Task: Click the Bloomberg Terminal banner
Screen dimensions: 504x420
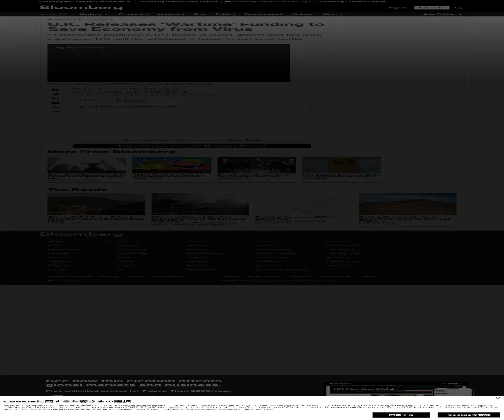Action: pos(192,146)
